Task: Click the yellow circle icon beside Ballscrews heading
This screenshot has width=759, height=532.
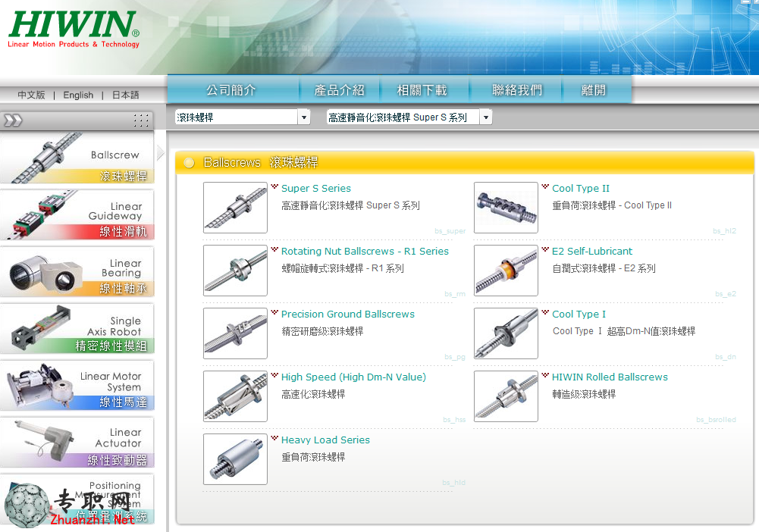Action: (x=190, y=163)
